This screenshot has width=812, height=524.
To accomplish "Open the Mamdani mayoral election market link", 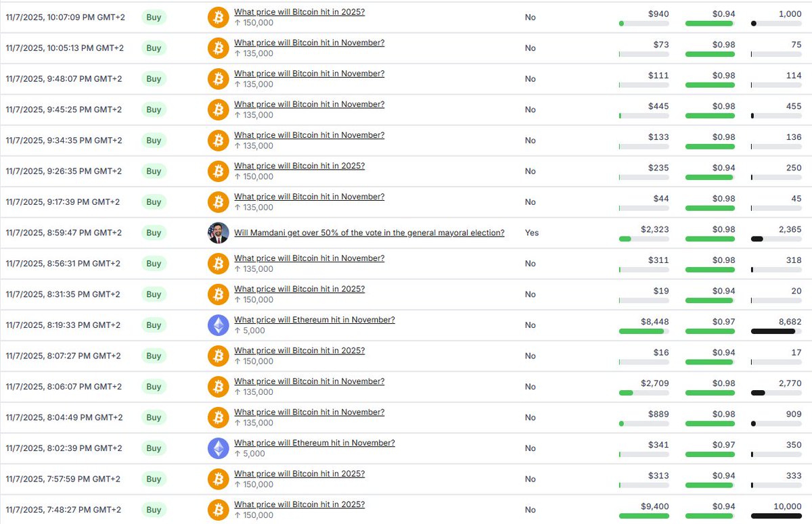I will [x=369, y=232].
